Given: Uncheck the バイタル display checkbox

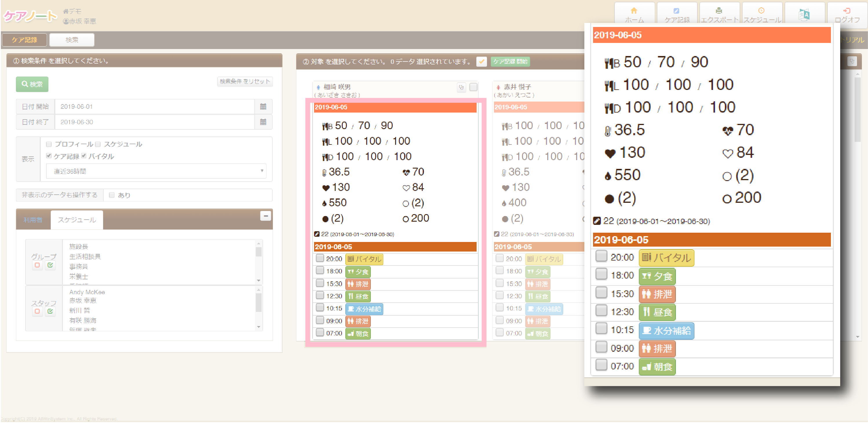Looking at the screenshot, I should [x=84, y=156].
